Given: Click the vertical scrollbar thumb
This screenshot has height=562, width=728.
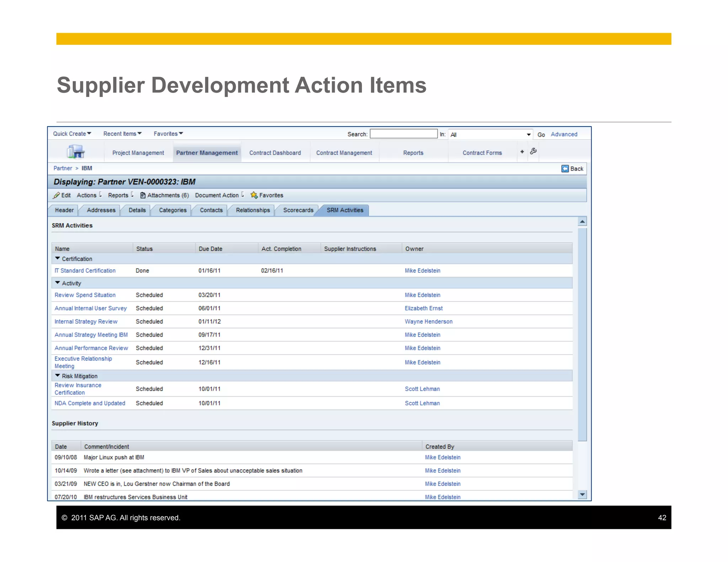Looking at the screenshot, I should pyautogui.click(x=582, y=334).
